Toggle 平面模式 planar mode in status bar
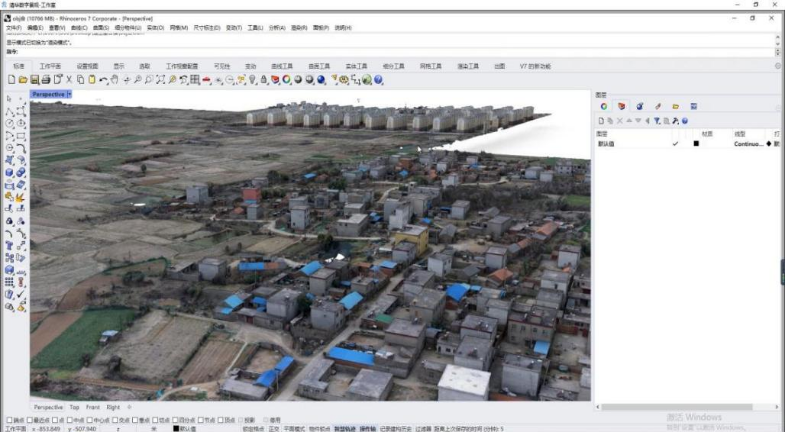This screenshot has width=785, height=432. (x=294, y=429)
